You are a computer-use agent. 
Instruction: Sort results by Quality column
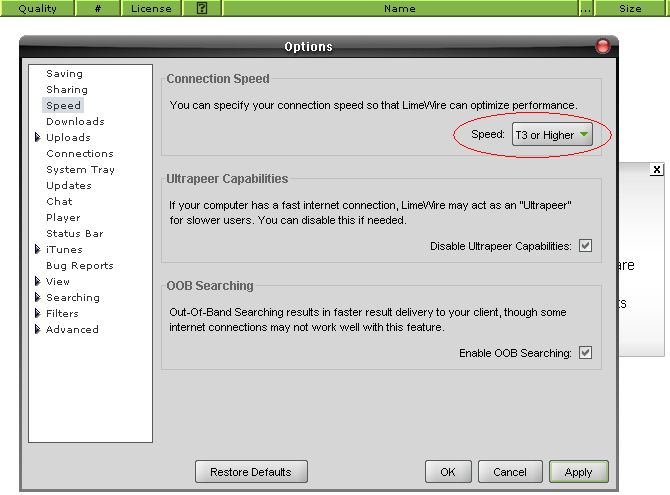tap(37, 8)
